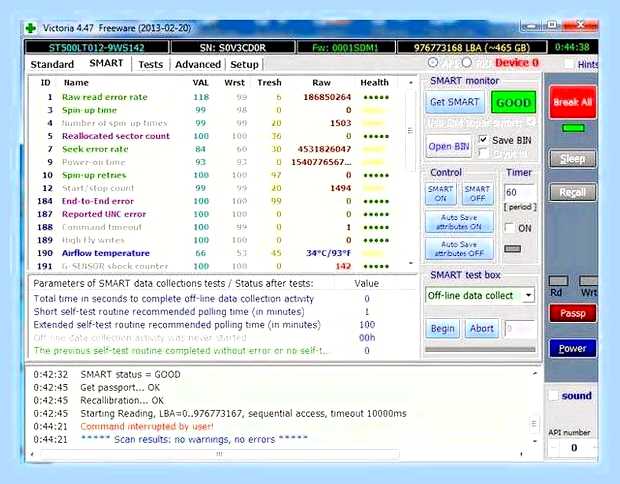The width and height of the screenshot is (620, 484).
Task: Click the VAL column header
Action: 200,83
